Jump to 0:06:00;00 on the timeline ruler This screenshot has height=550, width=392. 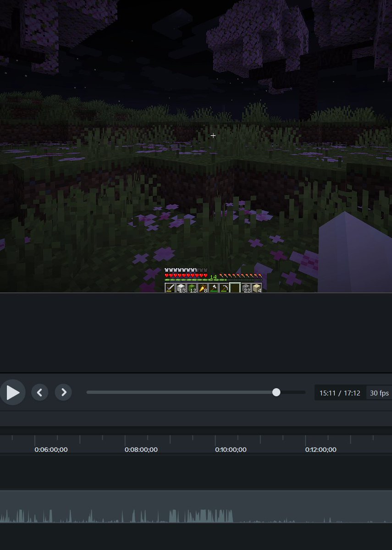tap(51, 450)
